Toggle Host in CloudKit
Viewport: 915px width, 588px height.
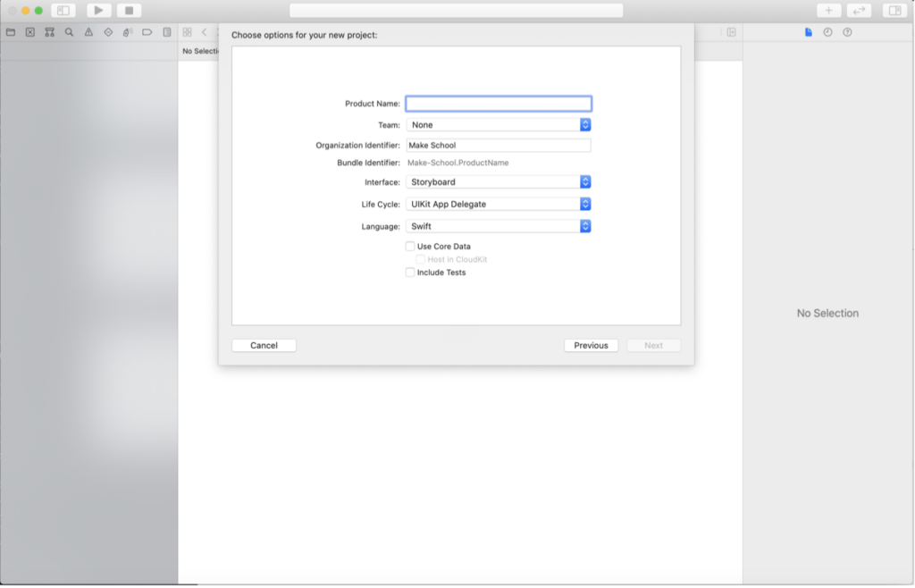[421, 259]
